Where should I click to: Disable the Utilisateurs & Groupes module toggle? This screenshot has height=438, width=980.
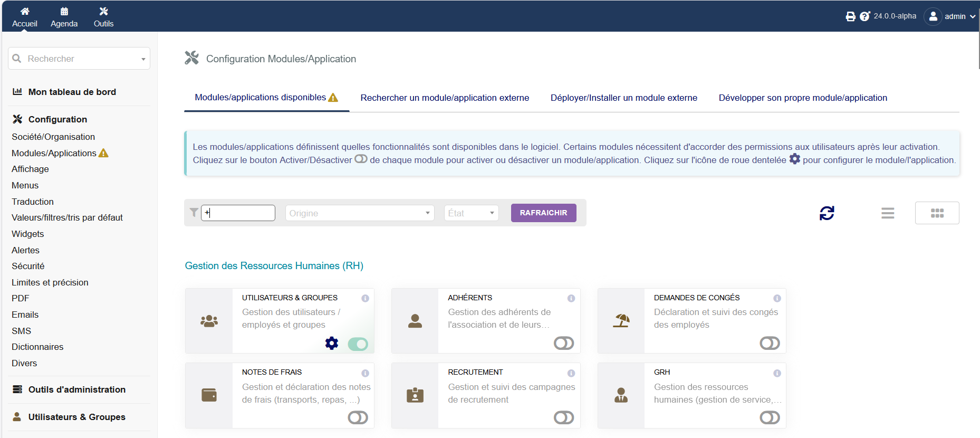point(358,344)
